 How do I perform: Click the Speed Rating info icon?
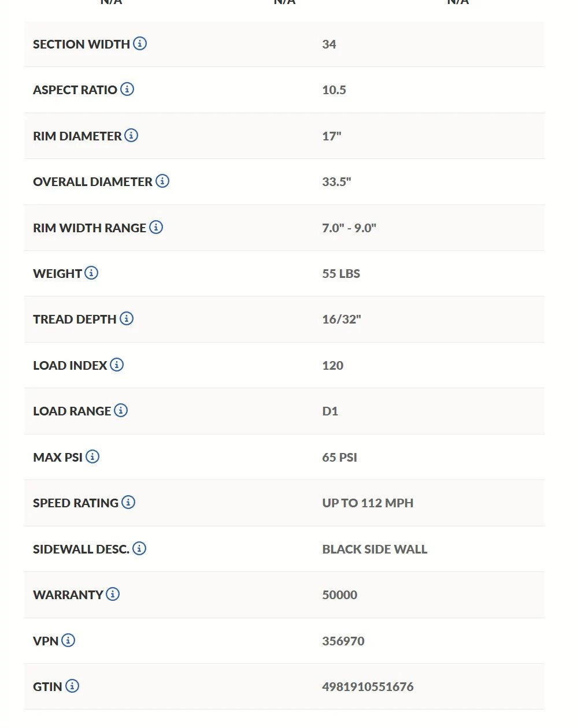tap(128, 502)
